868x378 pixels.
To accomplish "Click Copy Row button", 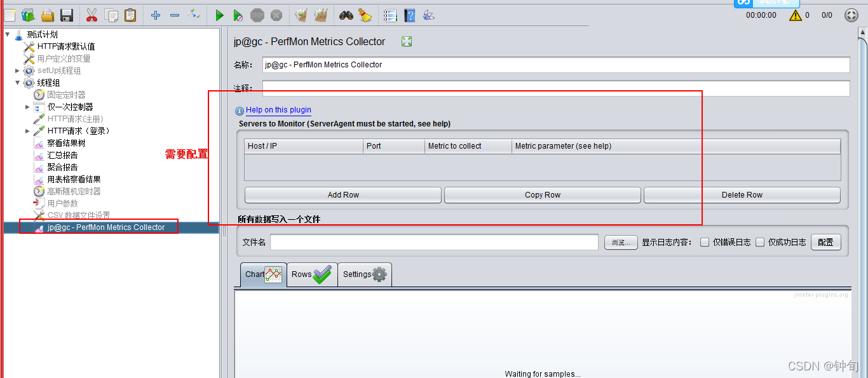I will [x=543, y=195].
